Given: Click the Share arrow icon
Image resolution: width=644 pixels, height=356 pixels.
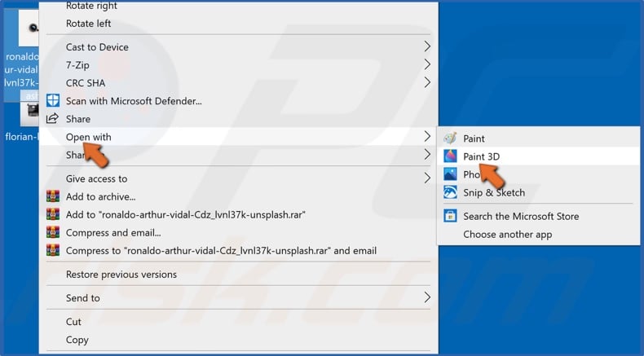Looking at the screenshot, I should coord(52,119).
